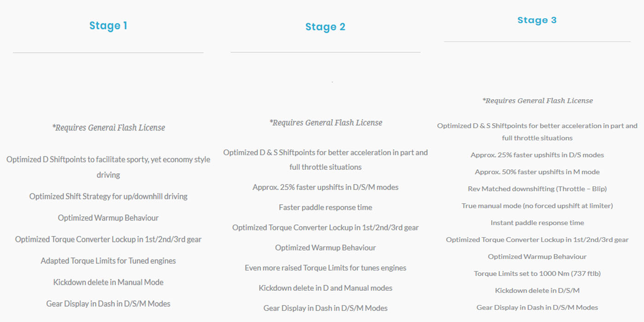Click Instant paddle response time
This screenshot has width=644, height=322.
pos(537,223)
